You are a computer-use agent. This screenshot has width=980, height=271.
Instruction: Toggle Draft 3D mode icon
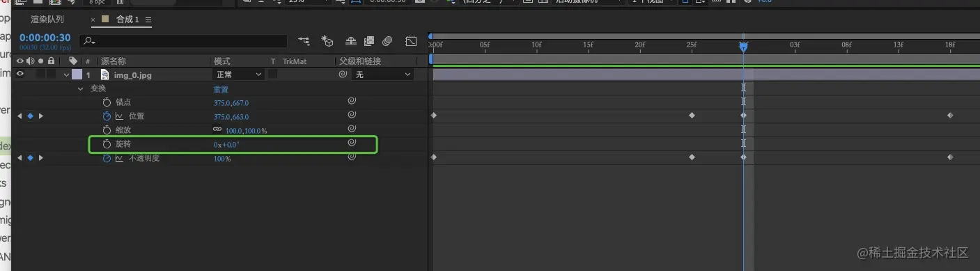click(x=327, y=41)
